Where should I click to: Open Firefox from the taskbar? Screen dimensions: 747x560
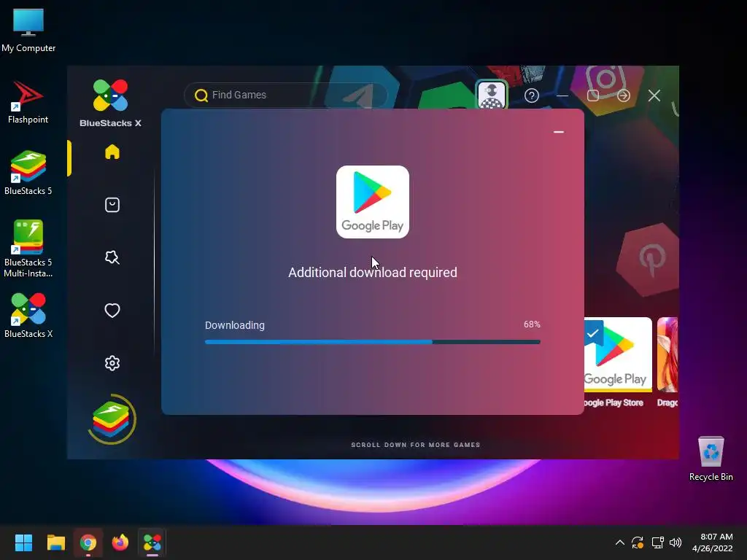120,542
